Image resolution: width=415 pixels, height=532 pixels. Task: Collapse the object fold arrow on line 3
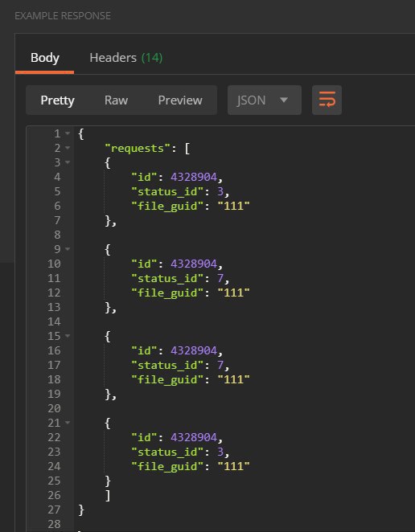(68, 162)
